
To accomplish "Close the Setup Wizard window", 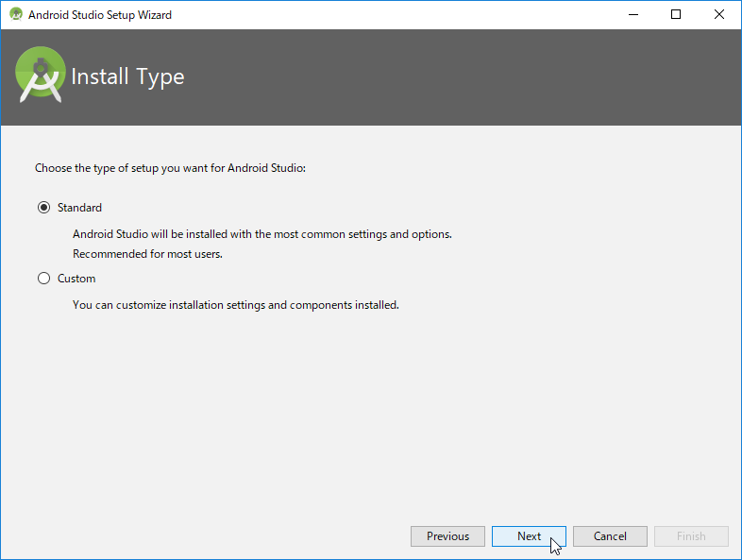I will [x=719, y=15].
